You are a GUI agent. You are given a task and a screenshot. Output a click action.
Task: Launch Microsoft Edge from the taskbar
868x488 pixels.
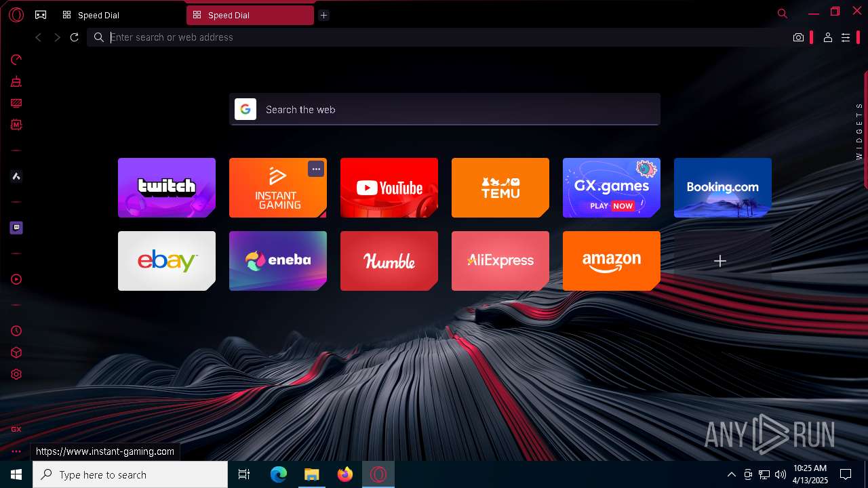(x=279, y=474)
